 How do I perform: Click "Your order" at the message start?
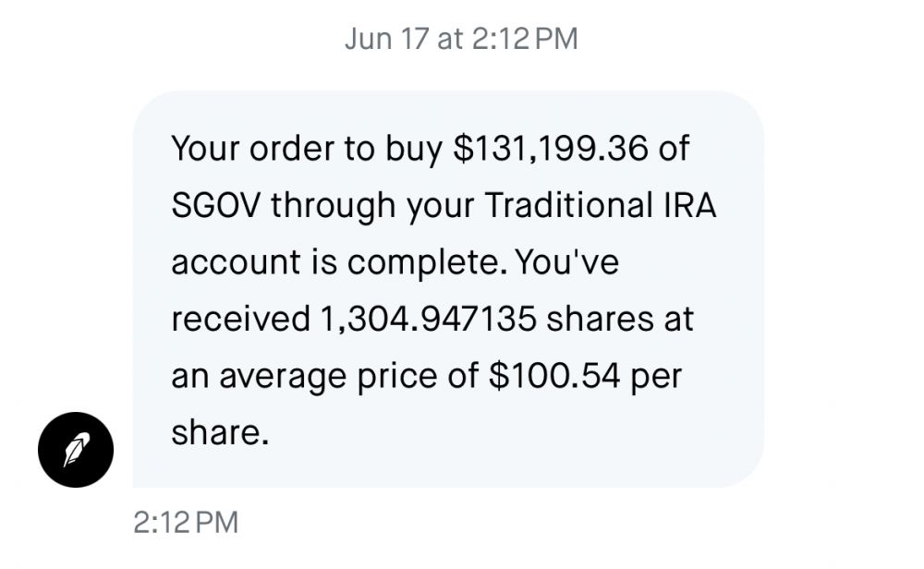coord(252,148)
